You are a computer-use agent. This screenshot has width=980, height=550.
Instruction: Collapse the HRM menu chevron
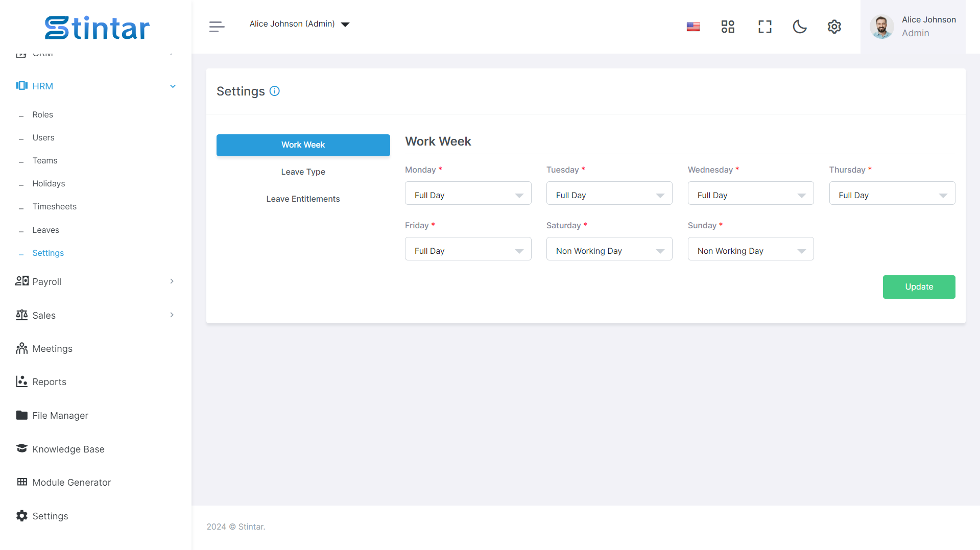click(173, 86)
